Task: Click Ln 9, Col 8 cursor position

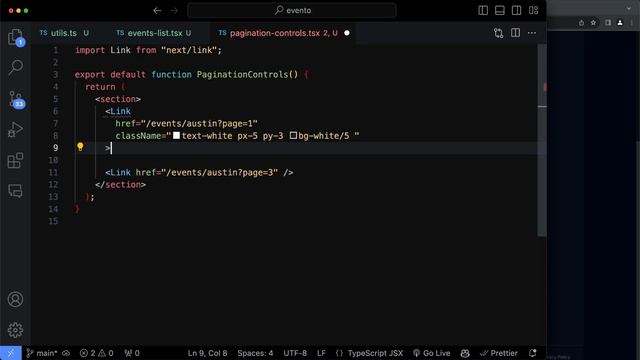Action: (x=207, y=353)
